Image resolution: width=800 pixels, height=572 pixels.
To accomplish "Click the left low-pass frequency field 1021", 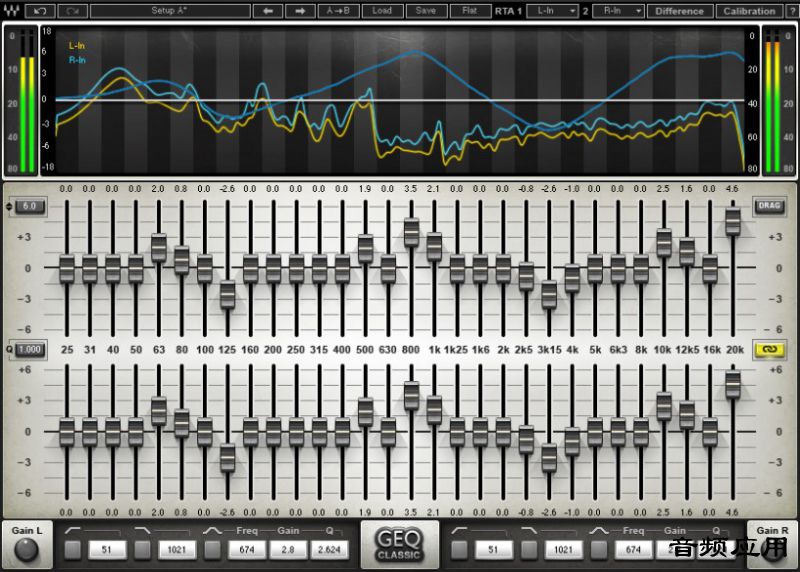I will pyautogui.click(x=177, y=550).
